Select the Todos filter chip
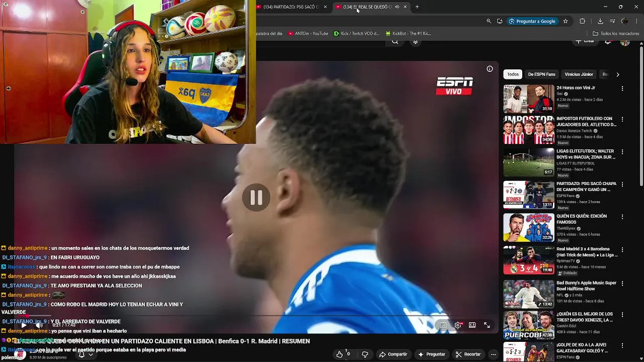Image resolution: width=644 pixels, height=362 pixels. point(513,74)
